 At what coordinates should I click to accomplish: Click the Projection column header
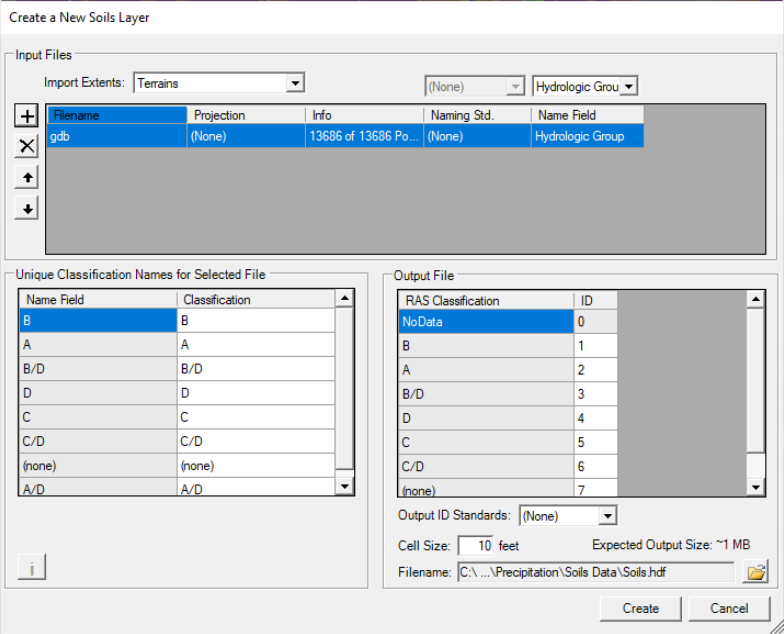tap(246, 115)
